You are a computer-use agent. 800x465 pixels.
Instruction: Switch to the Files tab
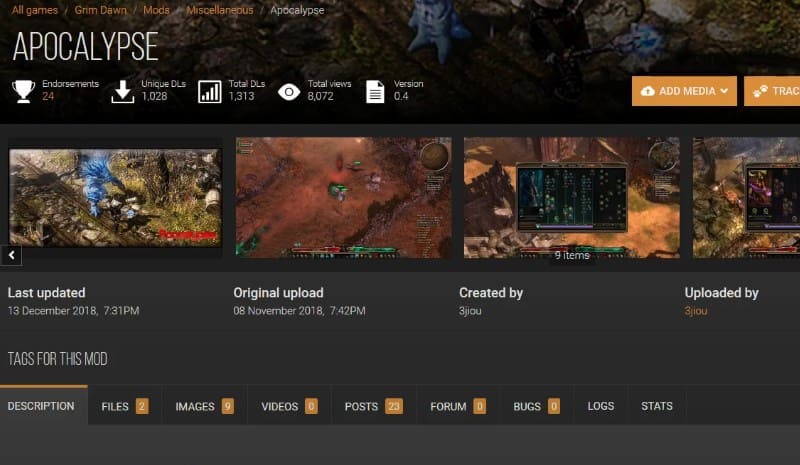click(x=124, y=406)
